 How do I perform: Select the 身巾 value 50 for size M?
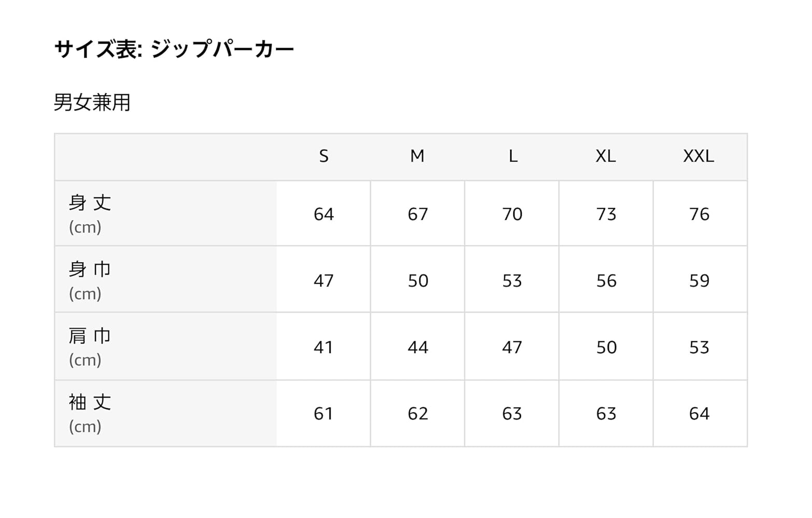[418, 281]
